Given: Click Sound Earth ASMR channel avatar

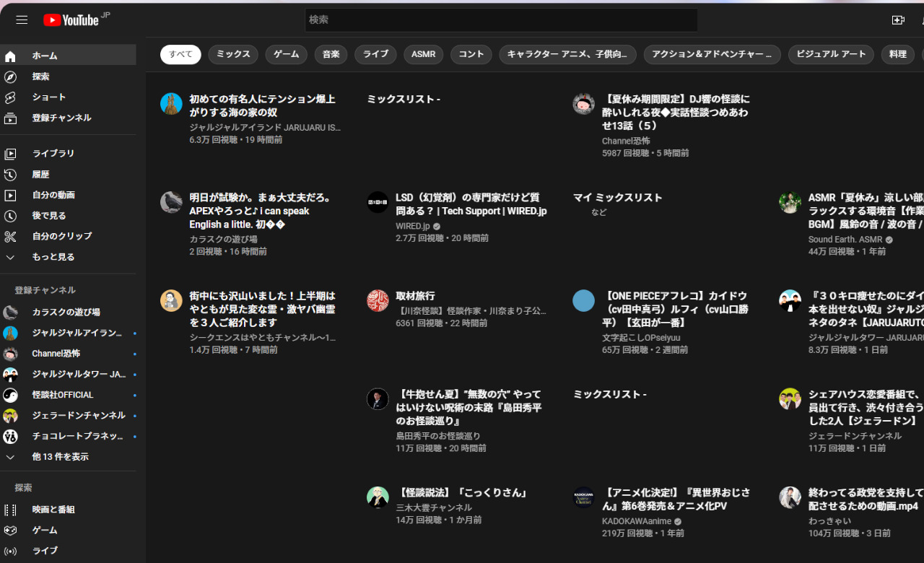Looking at the screenshot, I should coord(790,202).
